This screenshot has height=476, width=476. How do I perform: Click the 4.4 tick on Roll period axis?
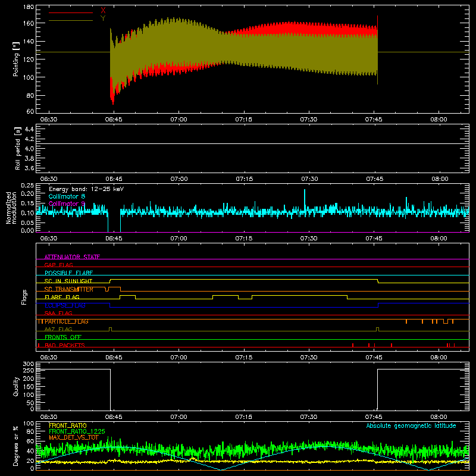click(x=29, y=129)
